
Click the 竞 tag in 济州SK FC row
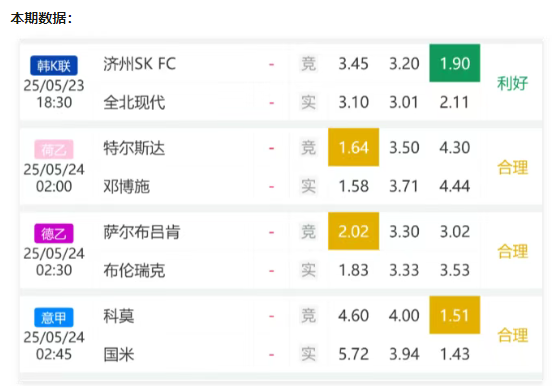click(308, 64)
